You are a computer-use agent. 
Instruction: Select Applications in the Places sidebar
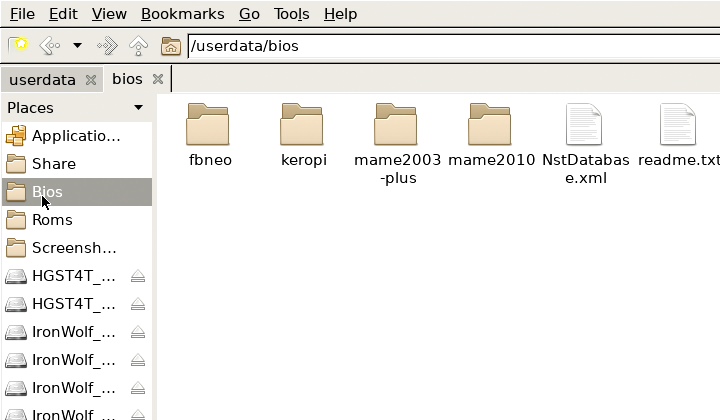pyautogui.click(x=75, y=136)
